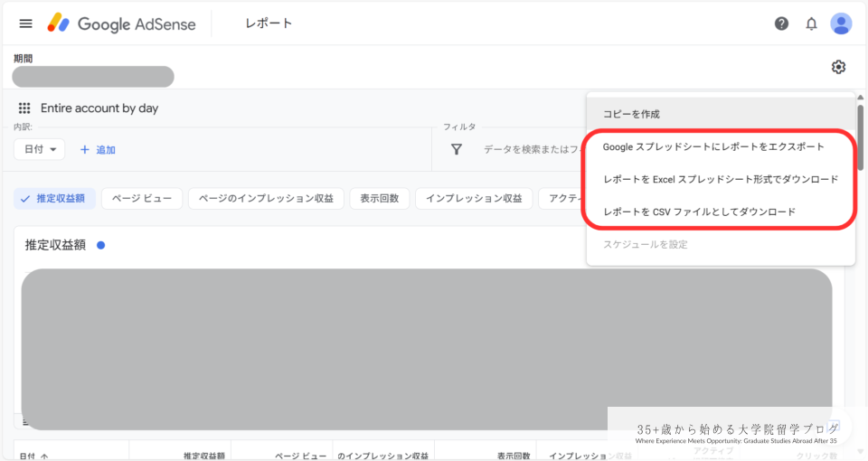868x461 pixels.
Task: Open report settings gear icon
Action: pos(838,67)
